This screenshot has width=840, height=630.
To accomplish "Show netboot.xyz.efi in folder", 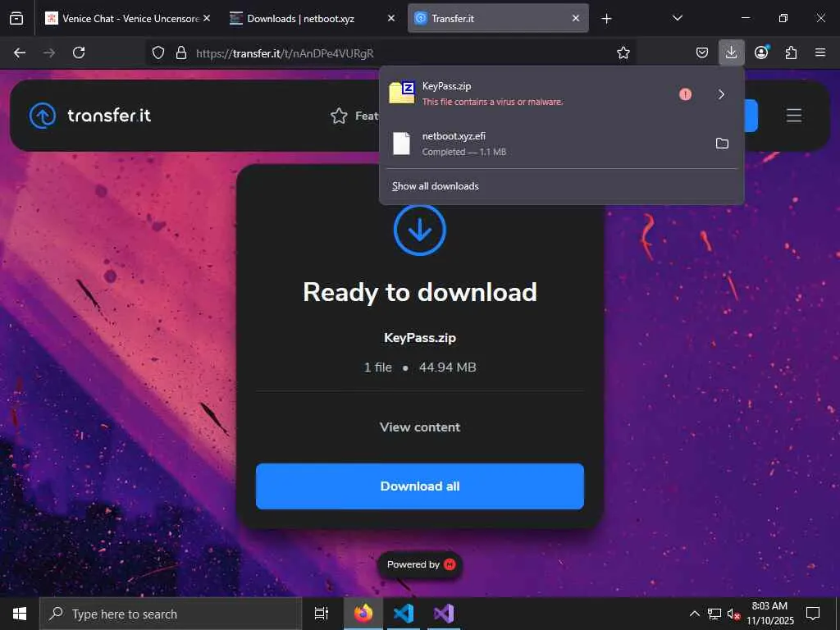I will [722, 143].
